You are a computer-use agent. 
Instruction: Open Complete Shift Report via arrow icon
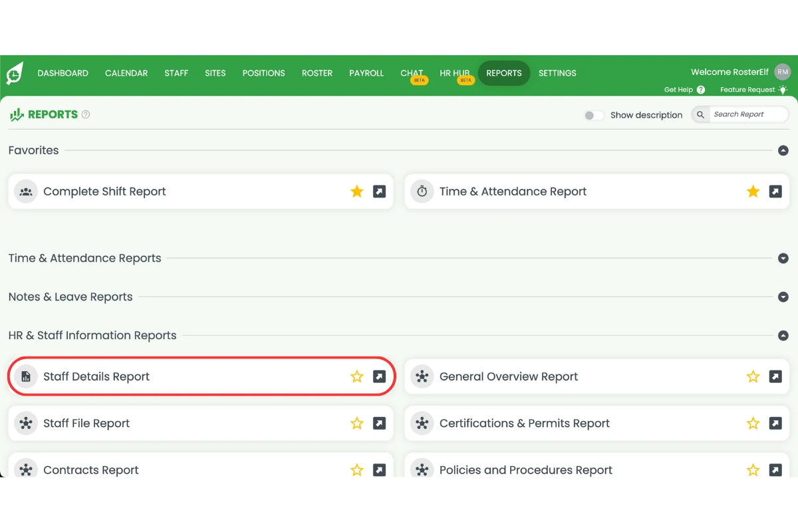(x=379, y=192)
